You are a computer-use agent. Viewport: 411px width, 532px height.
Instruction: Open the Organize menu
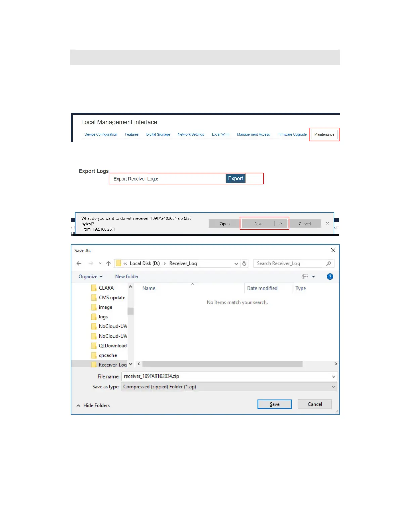[90, 277]
